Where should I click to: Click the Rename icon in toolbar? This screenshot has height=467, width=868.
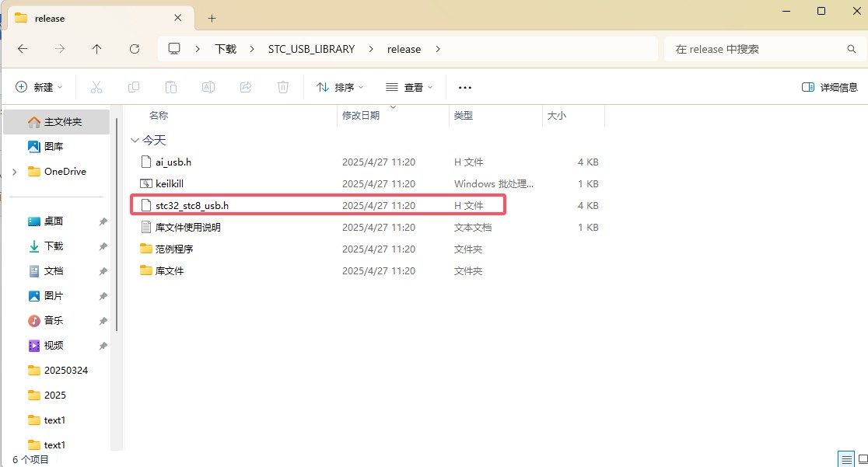click(x=208, y=87)
